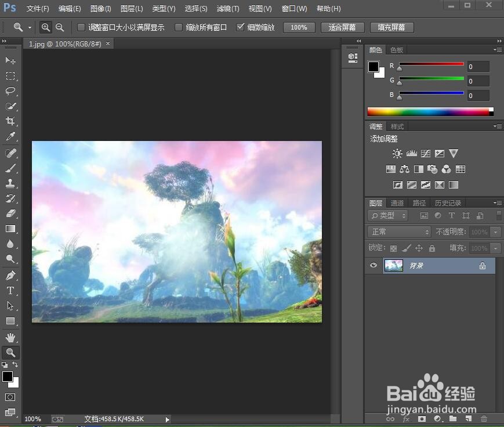This screenshot has height=427, width=504.
Task: Add a Channel Mixer adjustment
Action: [446, 169]
